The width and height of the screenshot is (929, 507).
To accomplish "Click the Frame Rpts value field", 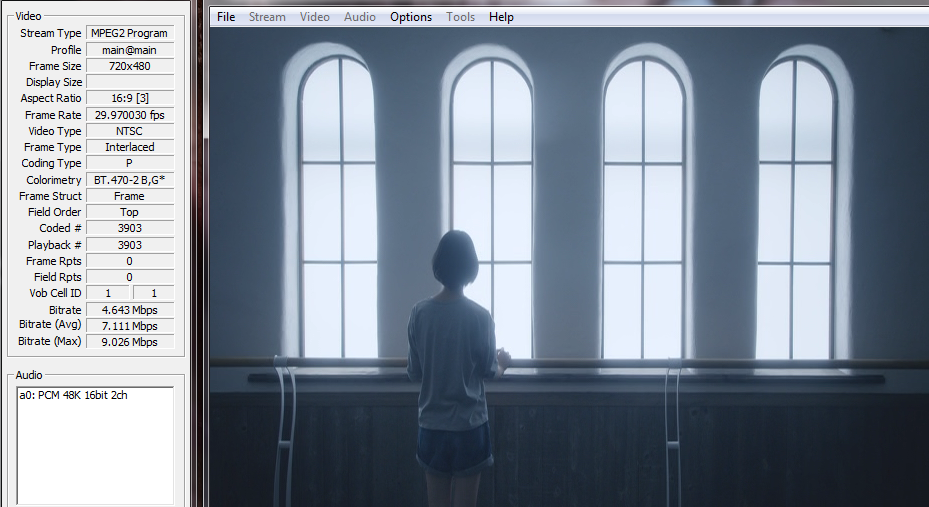I will [130, 261].
